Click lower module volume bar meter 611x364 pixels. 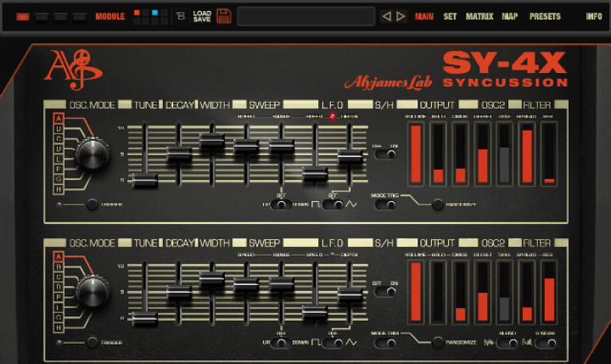[x=416, y=292]
